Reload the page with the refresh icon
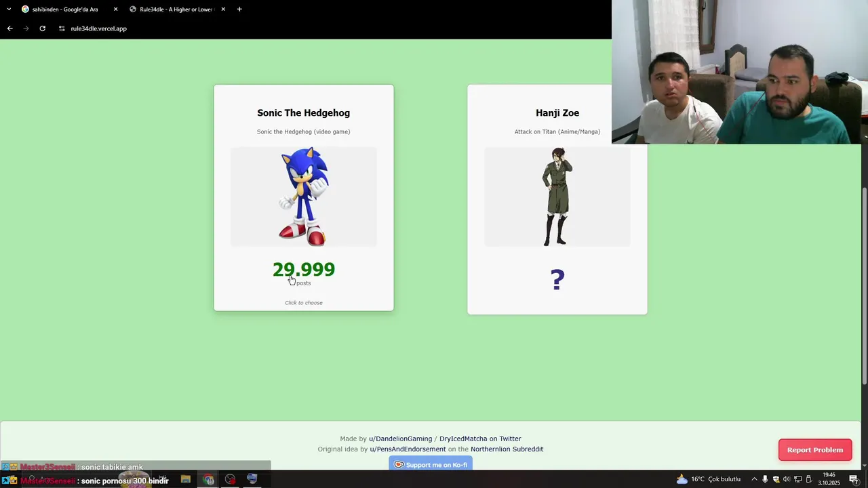Image resolution: width=868 pixels, height=488 pixels. click(42, 28)
